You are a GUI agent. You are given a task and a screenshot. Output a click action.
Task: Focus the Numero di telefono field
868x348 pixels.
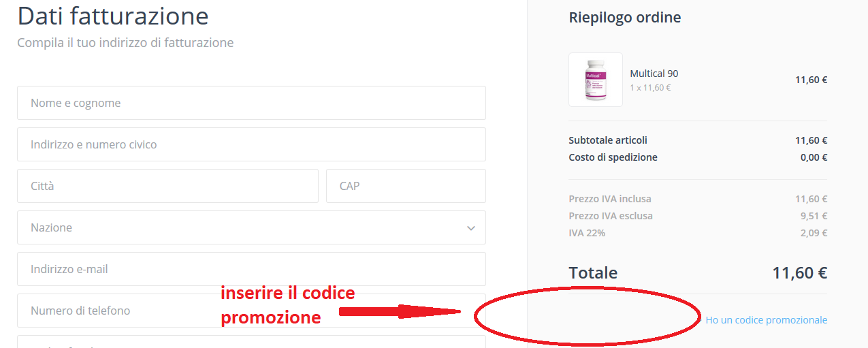[x=251, y=311]
